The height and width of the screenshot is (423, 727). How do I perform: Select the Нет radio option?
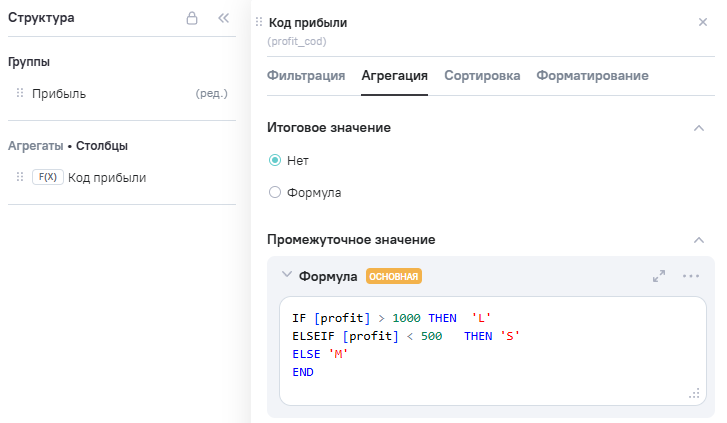coord(275,160)
